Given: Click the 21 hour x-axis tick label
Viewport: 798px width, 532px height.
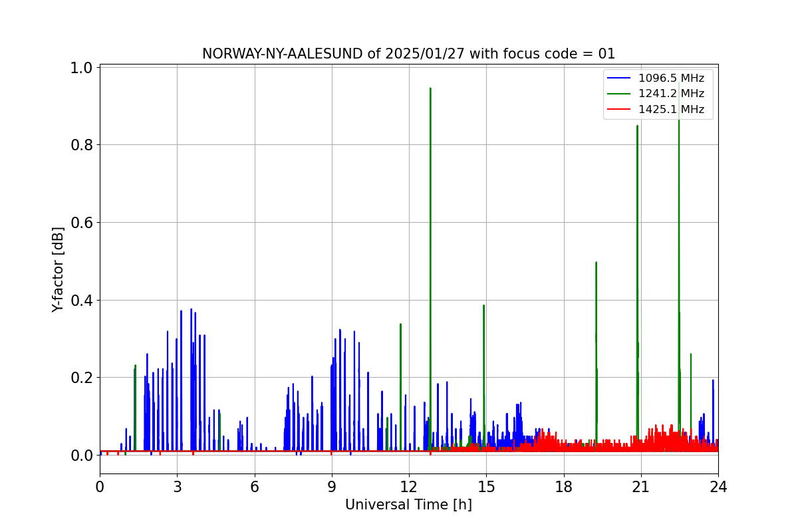Looking at the screenshot, I should 641,486.
